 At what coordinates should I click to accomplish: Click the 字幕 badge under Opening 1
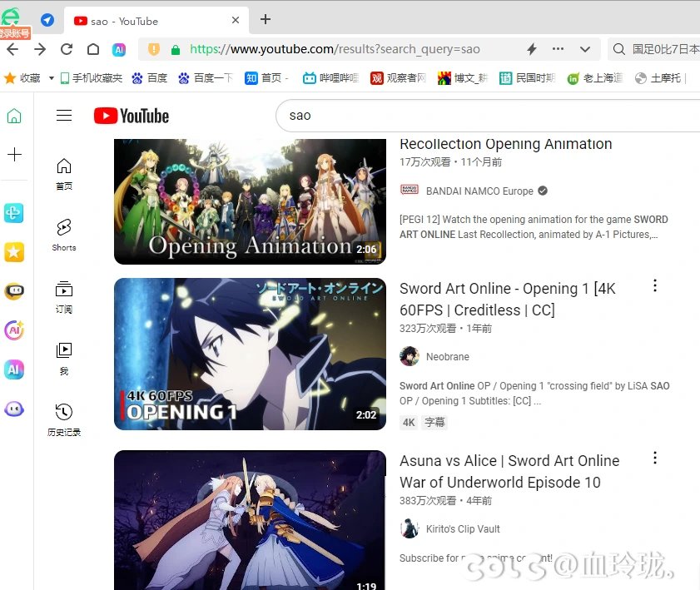pos(434,422)
